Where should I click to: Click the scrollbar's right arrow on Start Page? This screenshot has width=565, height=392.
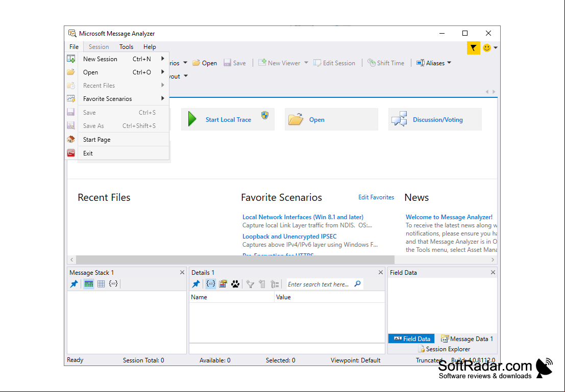(493, 259)
